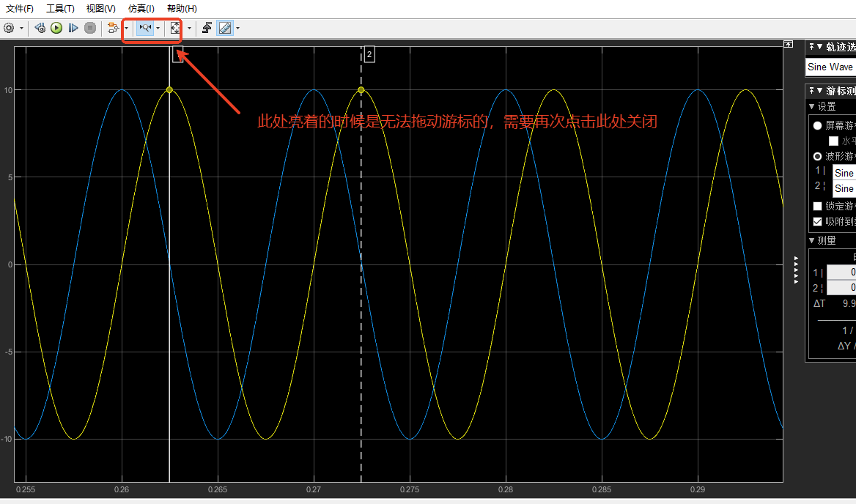Open the 帮助(H) menu
Image resolution: width=856 pixels, height=504 pixels.
click(x=182, y=9)
